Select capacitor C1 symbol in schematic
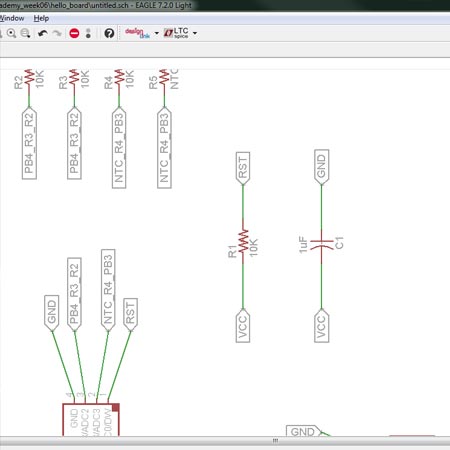The height and width of the screenshot is (450, 450). [x=322, y=245]
